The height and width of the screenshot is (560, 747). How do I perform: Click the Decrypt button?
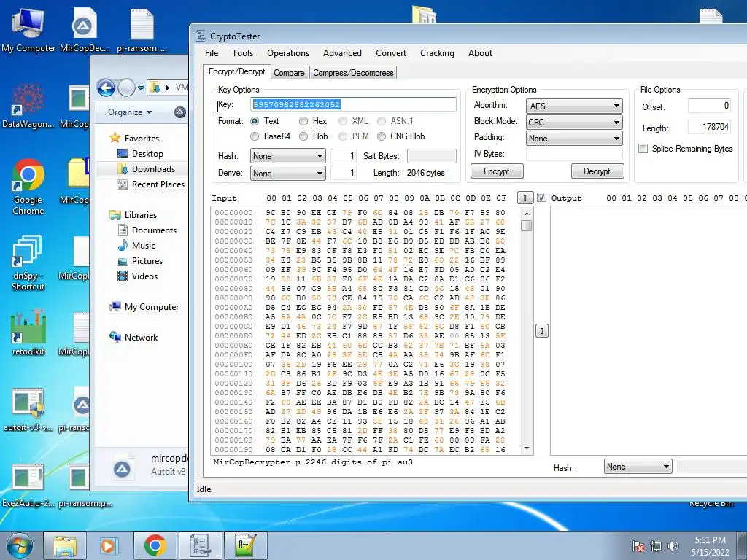click(x=597, y=171)
